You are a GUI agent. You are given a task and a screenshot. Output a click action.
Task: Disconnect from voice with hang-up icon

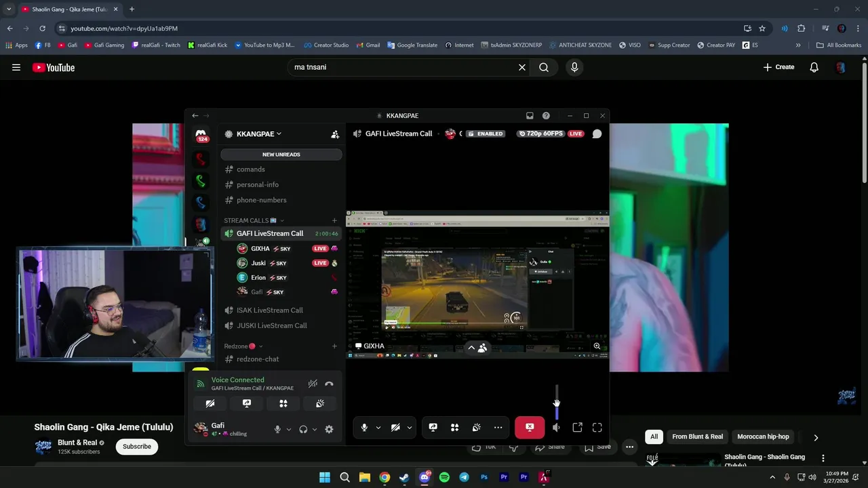coord(329,384)
